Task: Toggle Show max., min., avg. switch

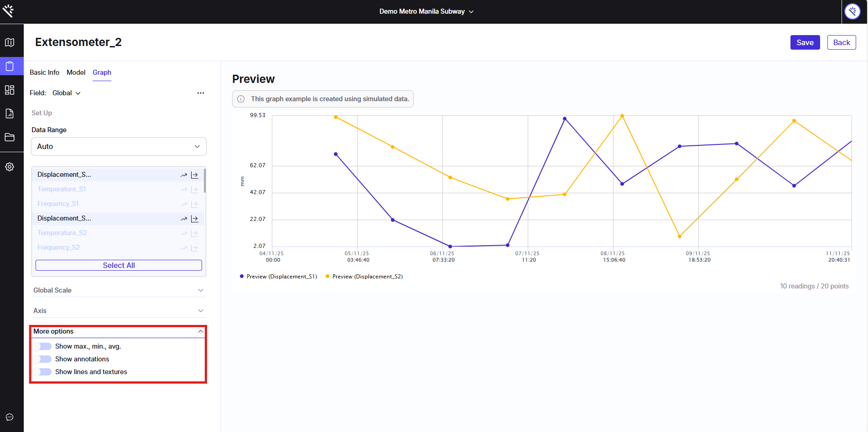Action: pyautogui.click(x=45, y=346)
